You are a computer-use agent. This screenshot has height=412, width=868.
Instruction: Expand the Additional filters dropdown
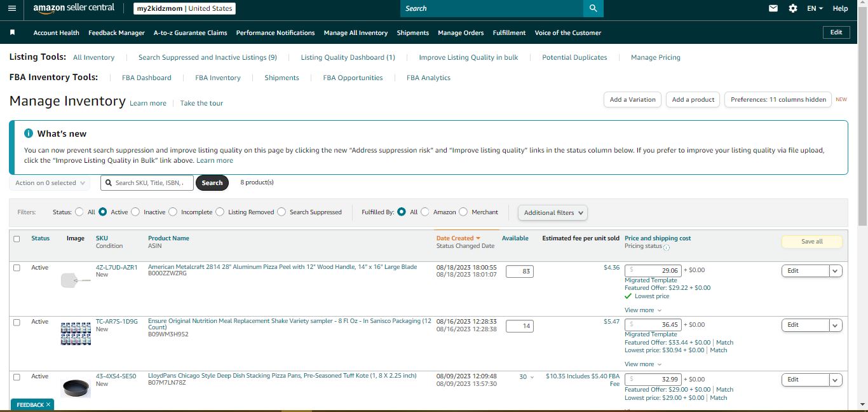(x=553, y=212)
